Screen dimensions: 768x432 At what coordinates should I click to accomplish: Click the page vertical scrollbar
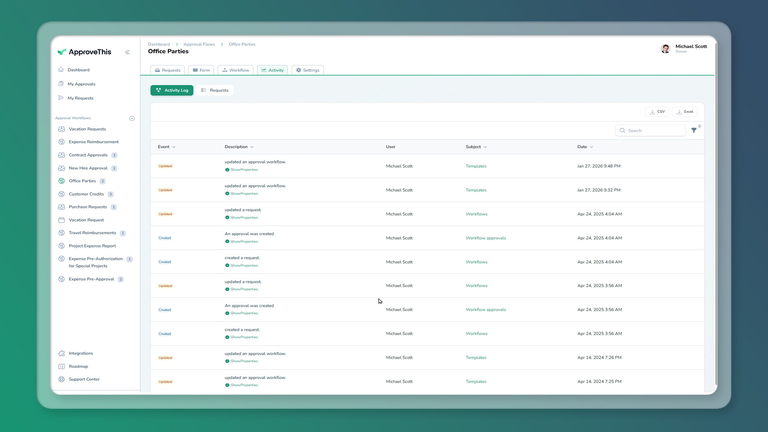(716, 216)
